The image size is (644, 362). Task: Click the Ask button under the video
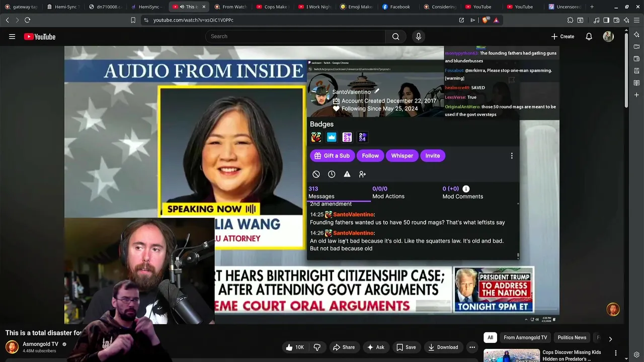(375, 347)
